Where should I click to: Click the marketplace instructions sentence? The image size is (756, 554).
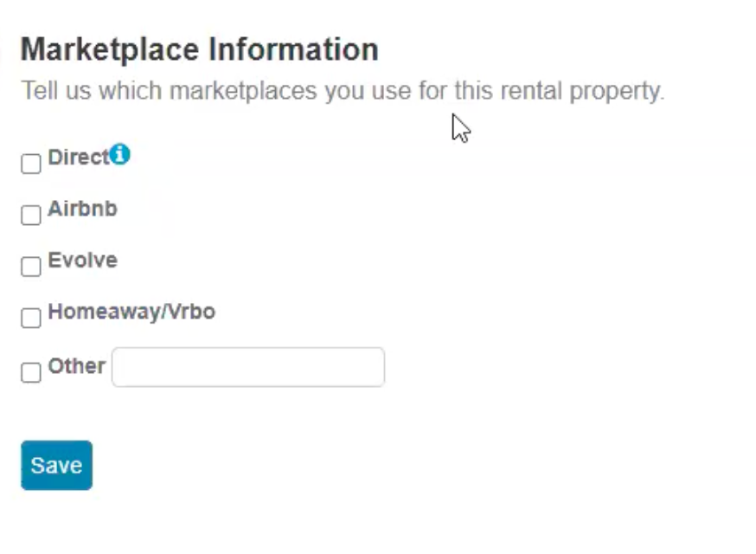[x=343, y=90]
